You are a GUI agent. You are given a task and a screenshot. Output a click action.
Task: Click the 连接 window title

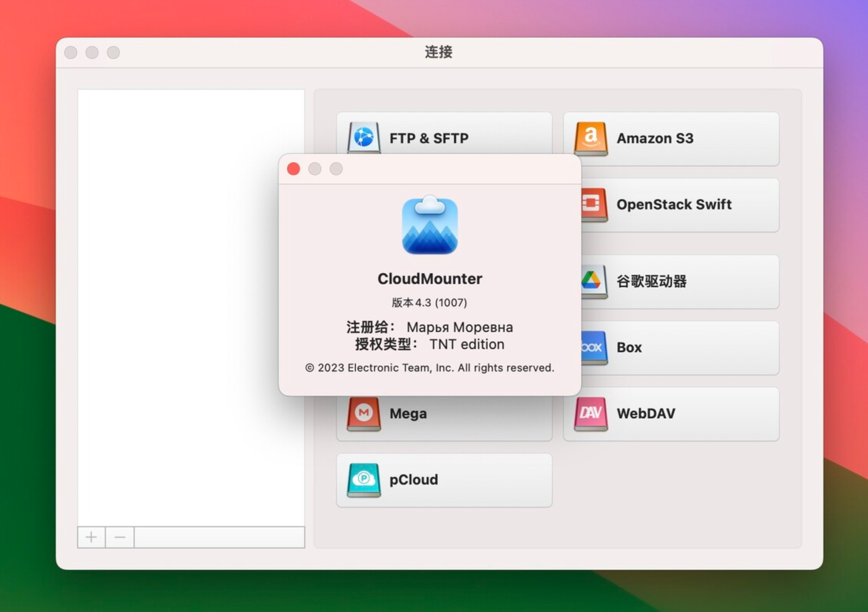tap(439, 52)
